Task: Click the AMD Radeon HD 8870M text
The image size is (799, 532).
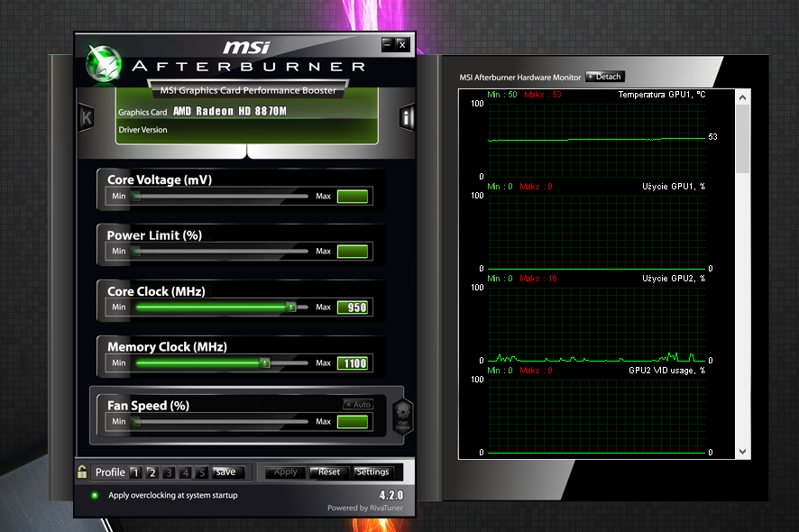Action: pyautogui.click(x=230, y=111)
